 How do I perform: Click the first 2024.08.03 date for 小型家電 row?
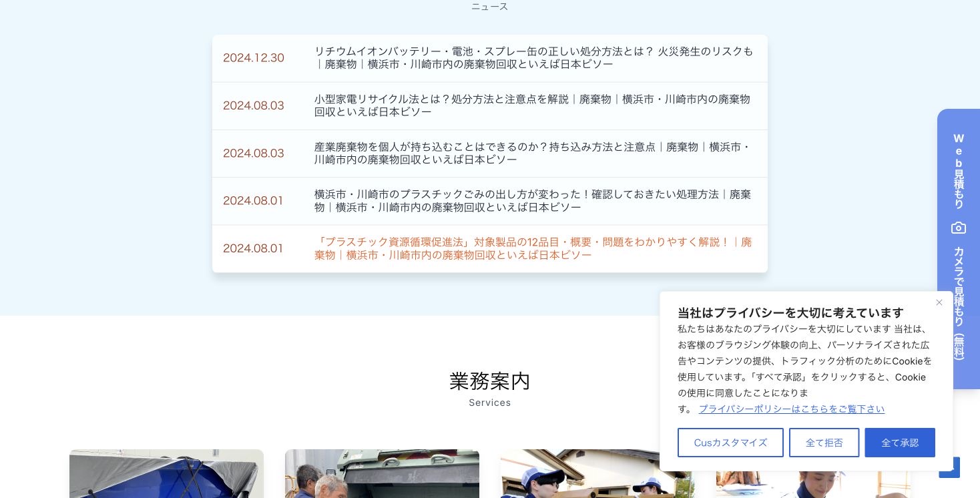coord(254,105)
